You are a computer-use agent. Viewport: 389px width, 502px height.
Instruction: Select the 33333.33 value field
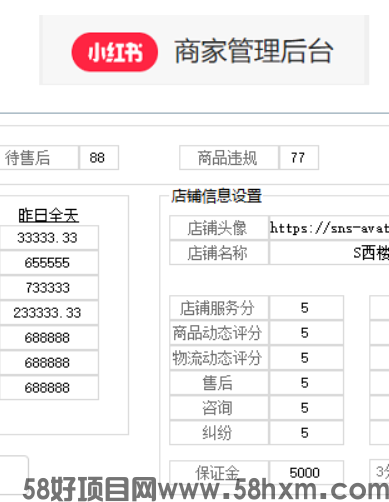click(x=49, y=238)
